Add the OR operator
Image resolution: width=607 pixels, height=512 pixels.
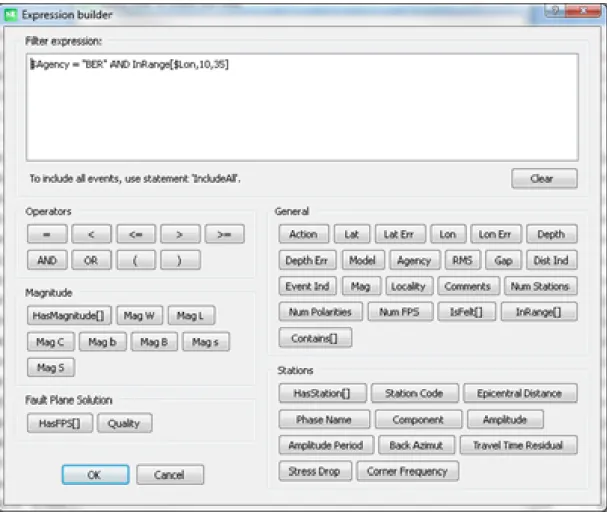tap(91, 260)
